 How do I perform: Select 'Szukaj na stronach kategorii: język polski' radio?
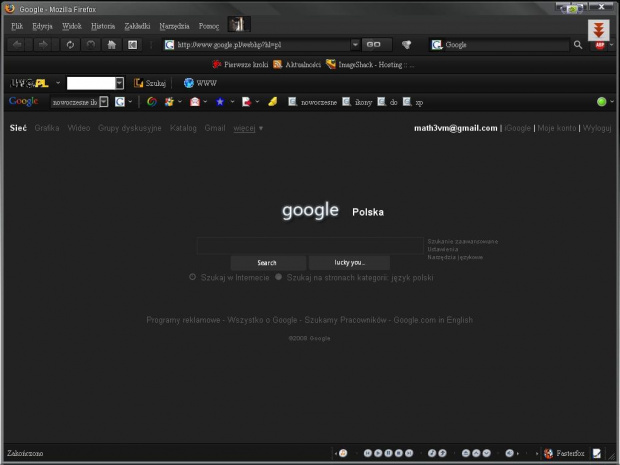click(x=278, y=277)
